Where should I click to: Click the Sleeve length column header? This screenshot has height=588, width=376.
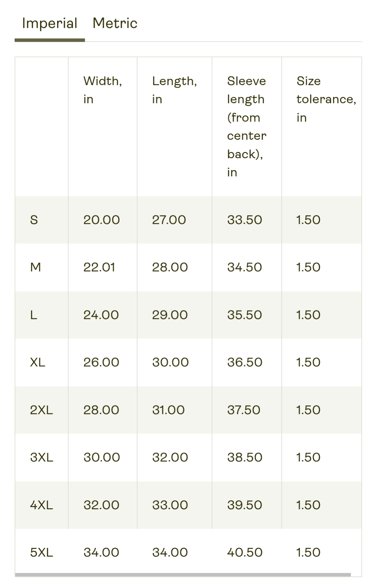pyautogui.click(x=247, y=127)
